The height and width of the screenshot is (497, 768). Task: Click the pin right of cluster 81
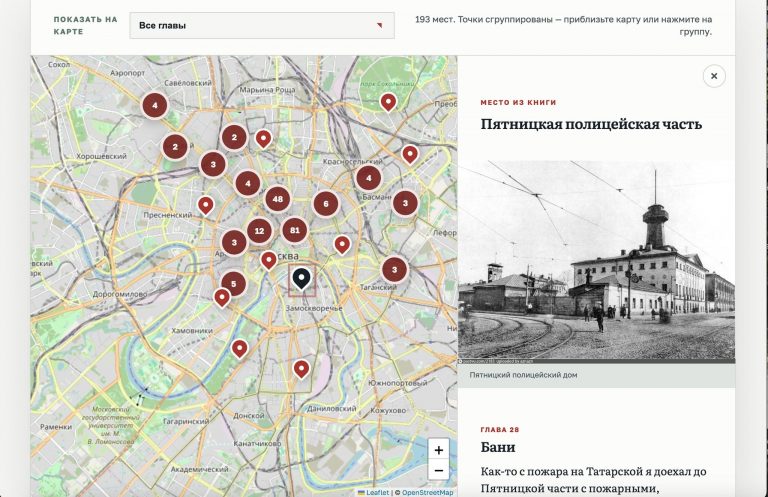pos(342,245)
